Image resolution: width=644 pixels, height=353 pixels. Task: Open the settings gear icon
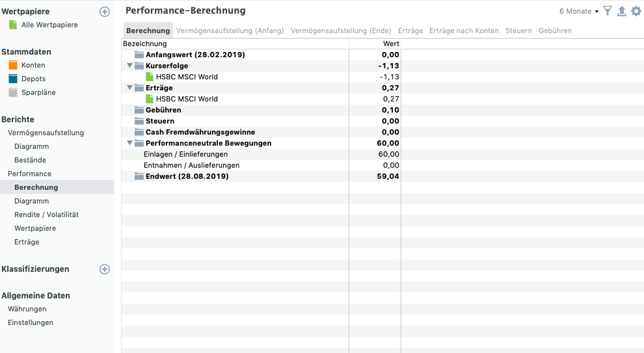(636, 11)
